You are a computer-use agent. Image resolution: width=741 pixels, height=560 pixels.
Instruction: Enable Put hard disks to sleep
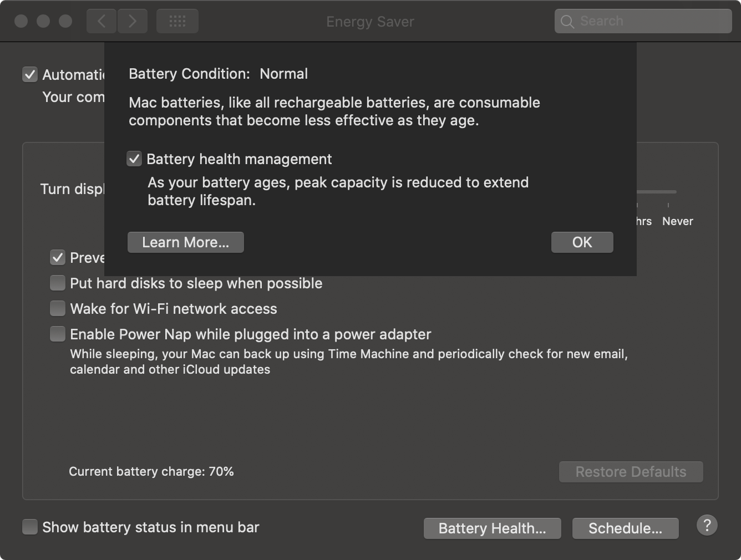[x=58, y=283]
